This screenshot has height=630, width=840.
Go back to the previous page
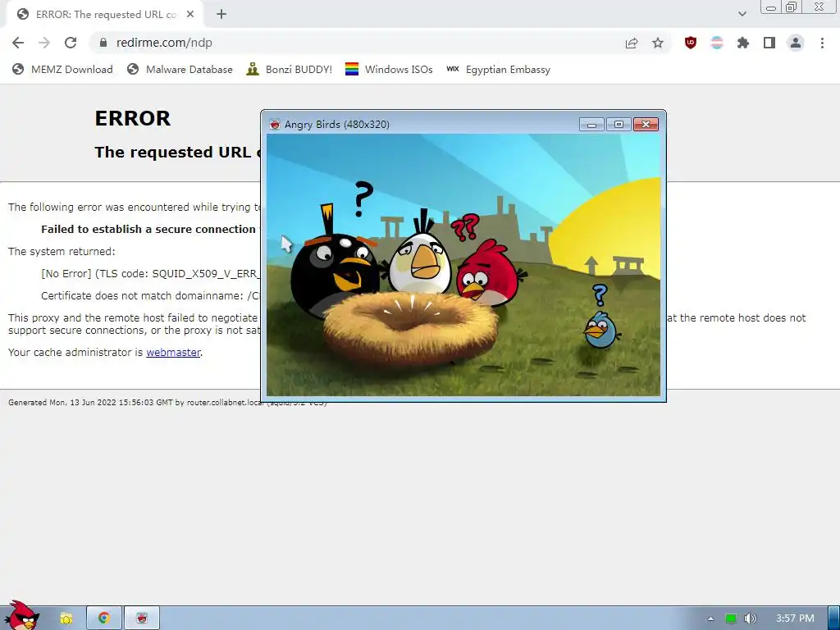[x=18, y=43]
